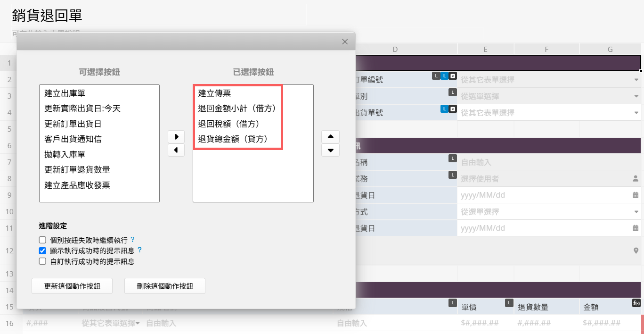Click the 退貨數量 header cell
The width and height of the screenshot is (644, 334).
(547, 307)
